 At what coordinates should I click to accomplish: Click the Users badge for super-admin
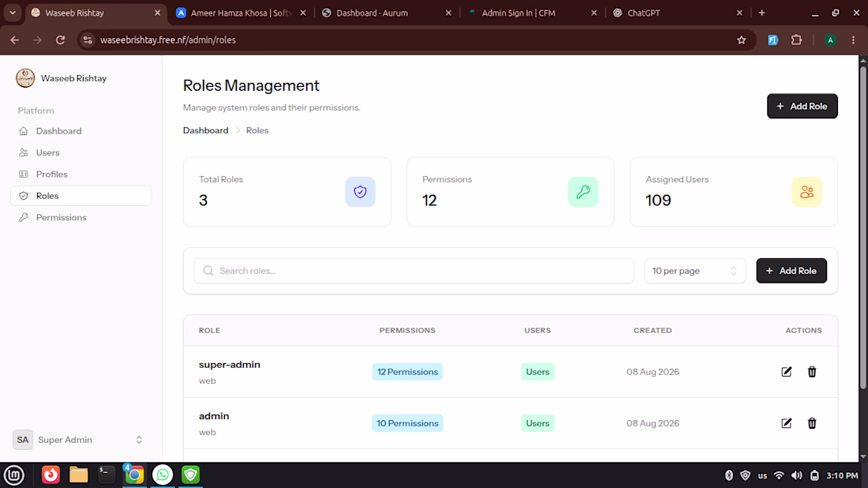[537, 372]
